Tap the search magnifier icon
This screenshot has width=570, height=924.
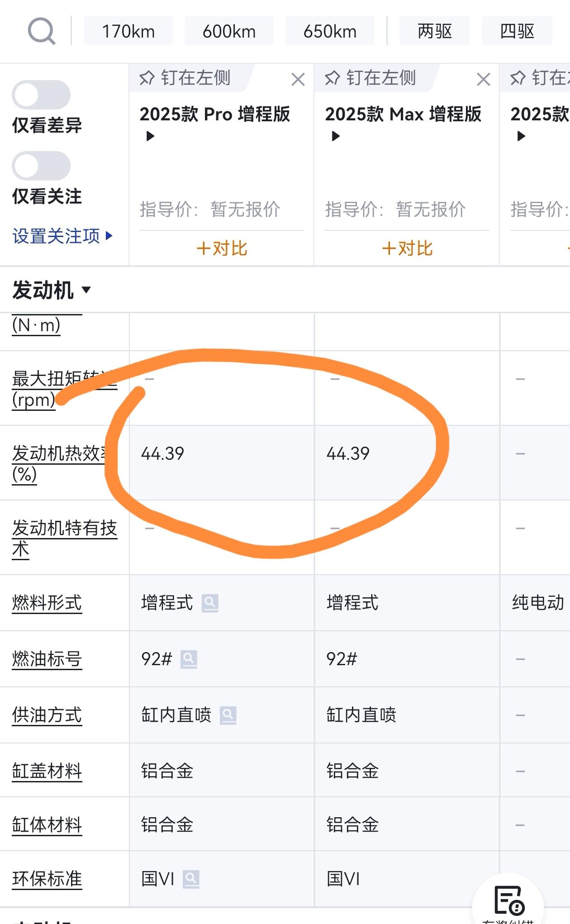click(42, 31)
